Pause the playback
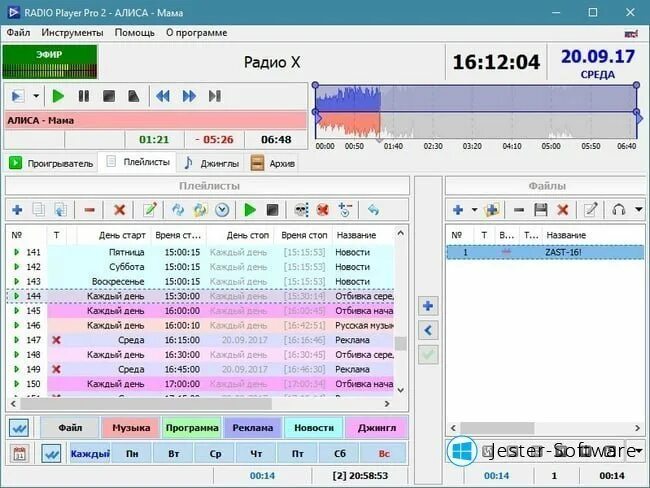The image size is (650, 488). (x=84, y=97)
